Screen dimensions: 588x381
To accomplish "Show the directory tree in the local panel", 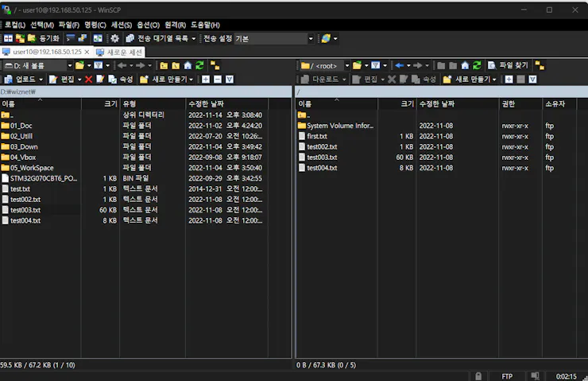I will click(x=215, y=66).
